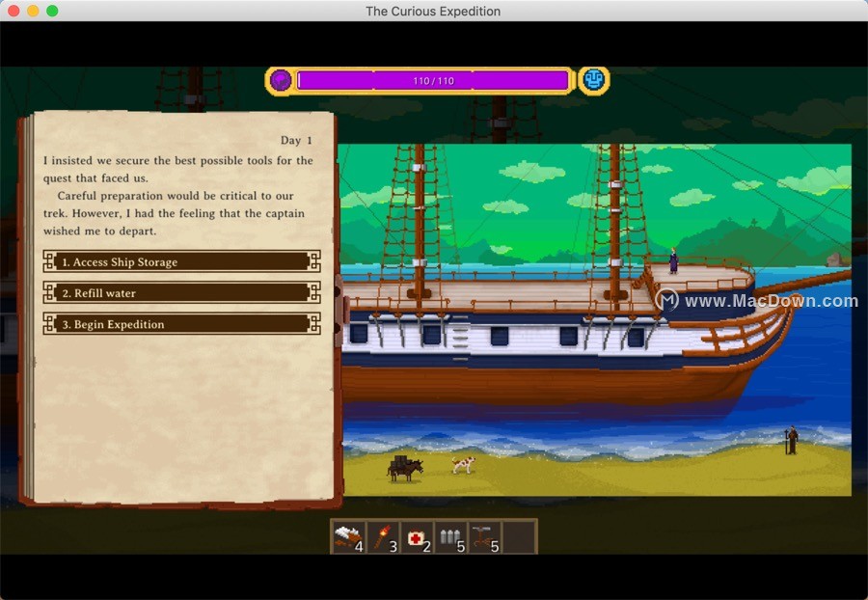Select the first inventory item with count 4
The width and height of the screenshot is (868, 600).
click(349, 536)
